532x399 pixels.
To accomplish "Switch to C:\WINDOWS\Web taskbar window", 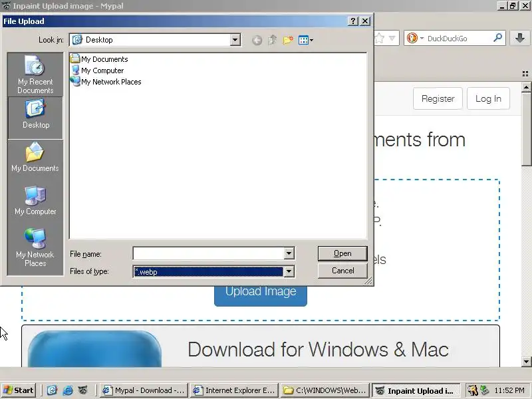I will tap(325, 390).
